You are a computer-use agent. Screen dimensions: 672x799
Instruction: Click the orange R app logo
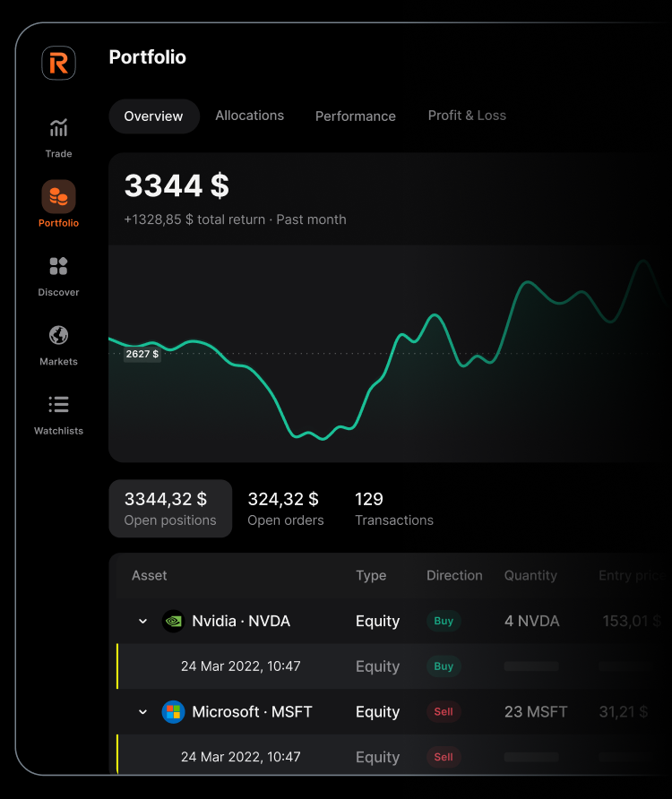pyautogui.click(x=58, y=63)
